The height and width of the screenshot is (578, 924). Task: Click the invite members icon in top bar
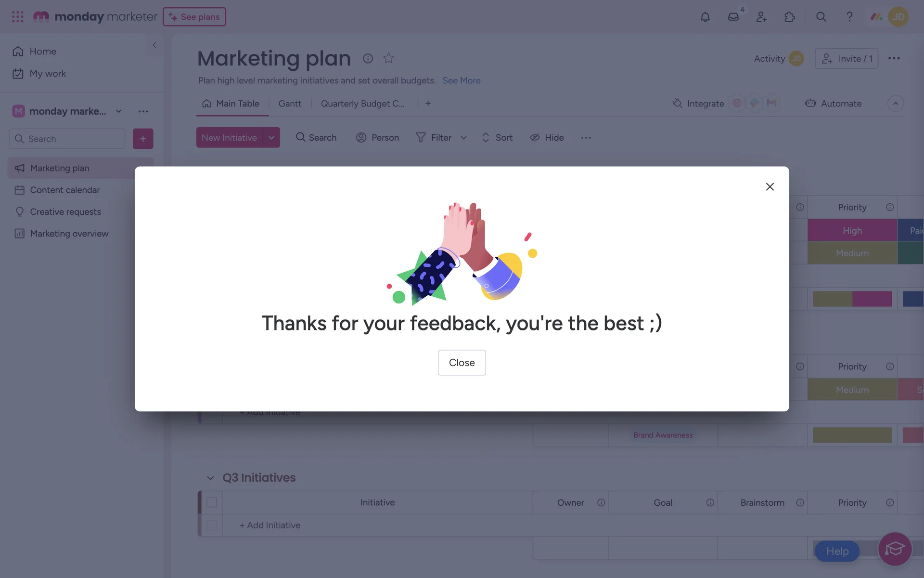[x=761, y=17]
